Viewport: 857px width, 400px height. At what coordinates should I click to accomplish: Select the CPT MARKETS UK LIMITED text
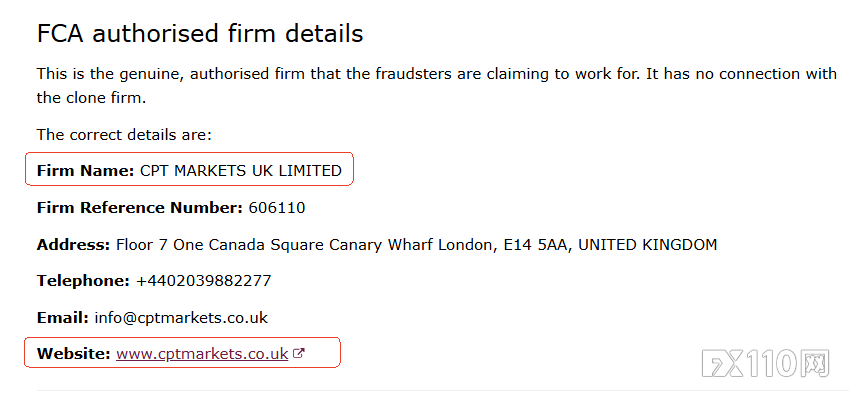241,171
